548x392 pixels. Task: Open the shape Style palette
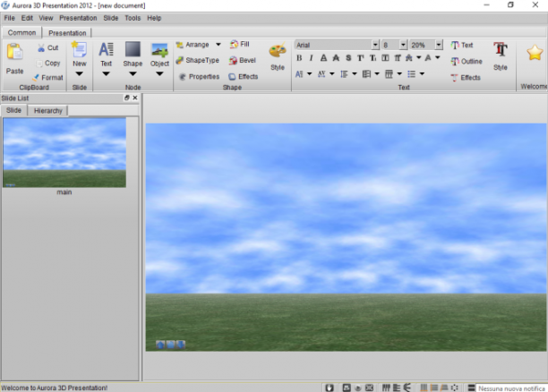(x=278, y=57)
